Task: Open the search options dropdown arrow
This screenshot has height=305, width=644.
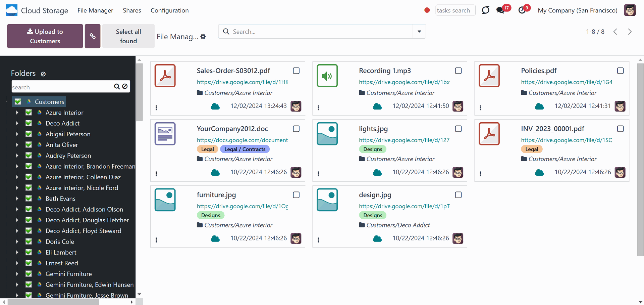Action: (x=419, y=32)
